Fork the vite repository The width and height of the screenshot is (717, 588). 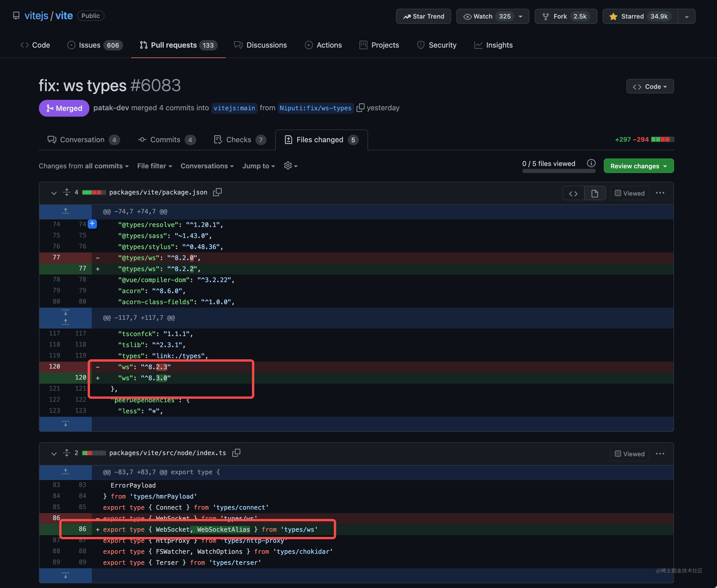[565, 16]
